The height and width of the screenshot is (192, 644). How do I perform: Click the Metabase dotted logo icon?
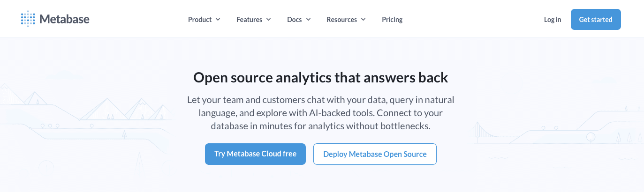point(28,19)
